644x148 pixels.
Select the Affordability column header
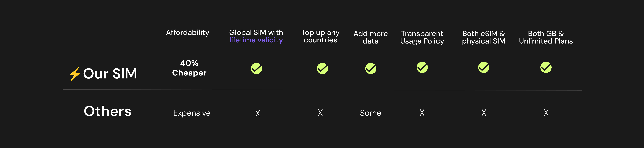pos(187,33)
